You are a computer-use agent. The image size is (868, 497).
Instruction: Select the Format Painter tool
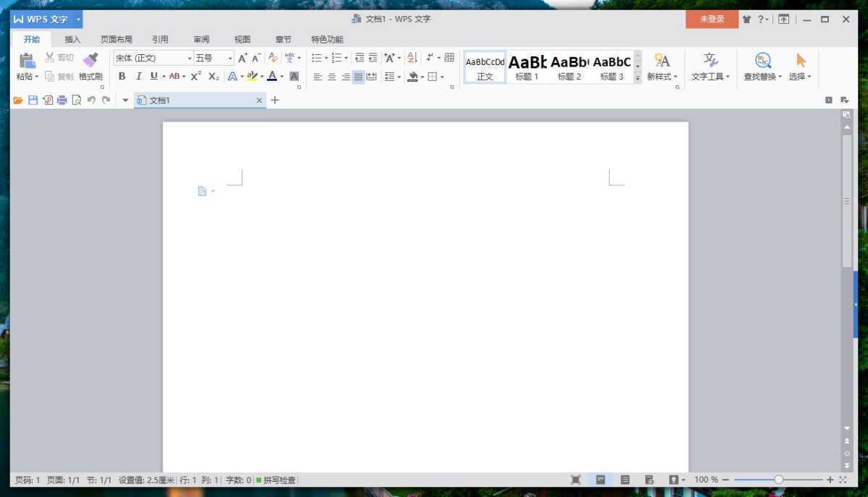point(90,67)
